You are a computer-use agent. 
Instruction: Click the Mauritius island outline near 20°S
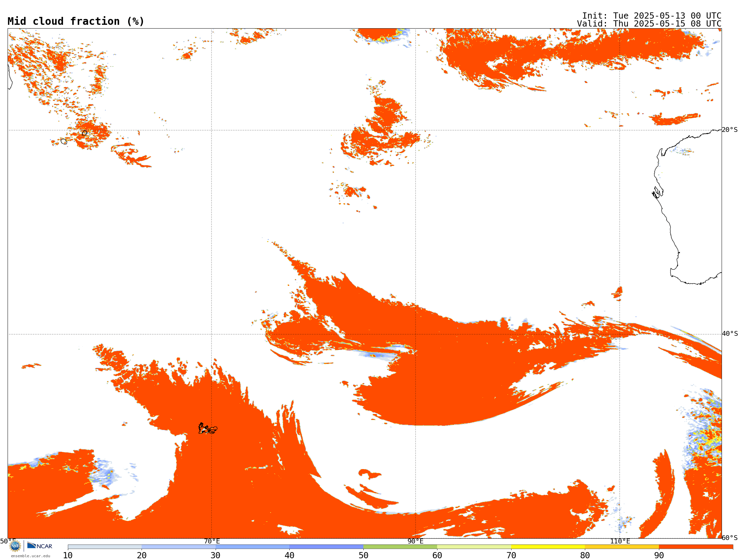click(x=84, y=133)
